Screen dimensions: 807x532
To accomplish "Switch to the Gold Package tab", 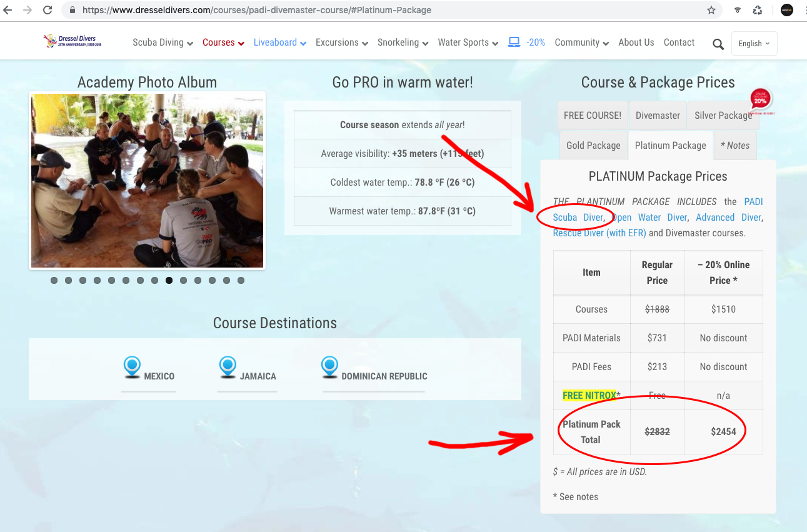I will 593,145.
